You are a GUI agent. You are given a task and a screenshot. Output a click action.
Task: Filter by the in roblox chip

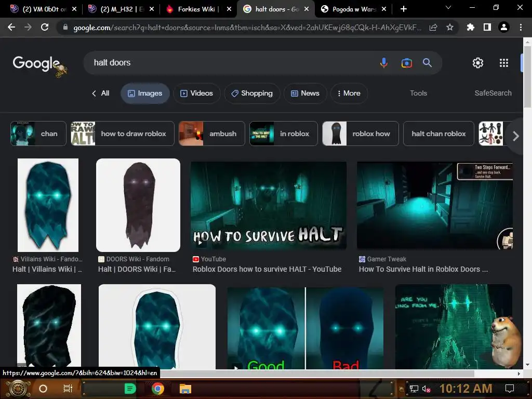284,134
